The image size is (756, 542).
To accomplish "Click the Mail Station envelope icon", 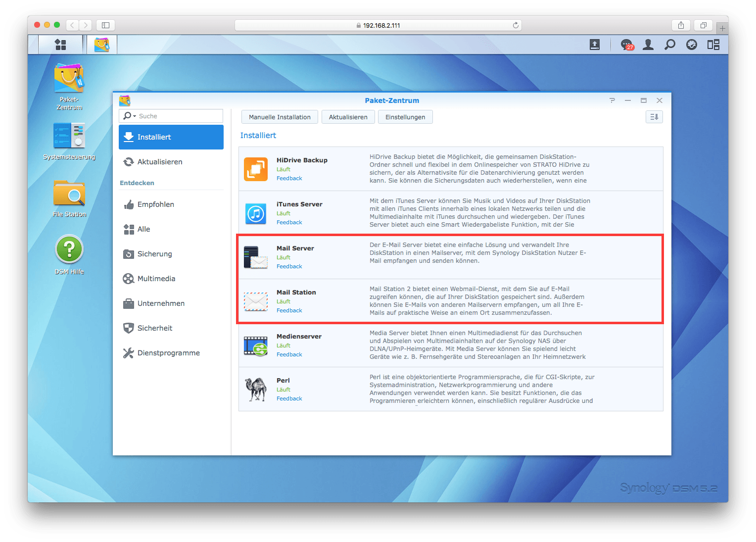I will (256, 301).
